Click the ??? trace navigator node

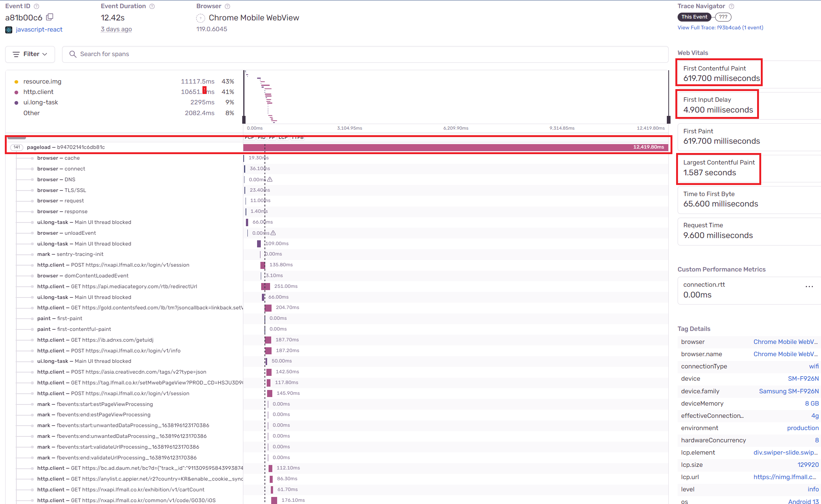click(x=723, y=17)
